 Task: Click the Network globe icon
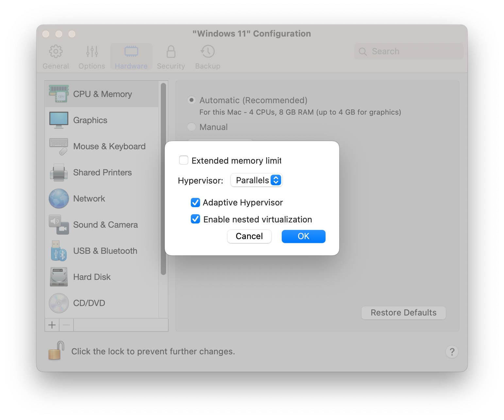[x=59, y=199]
